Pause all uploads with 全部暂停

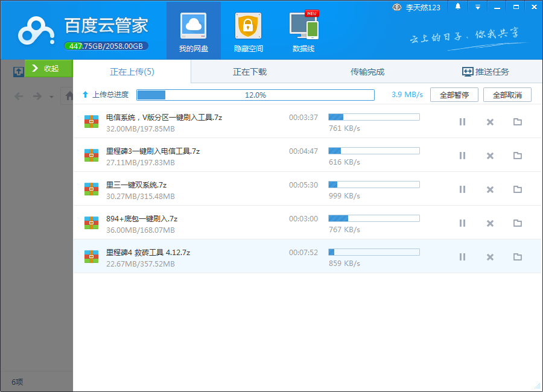(454, 95)
